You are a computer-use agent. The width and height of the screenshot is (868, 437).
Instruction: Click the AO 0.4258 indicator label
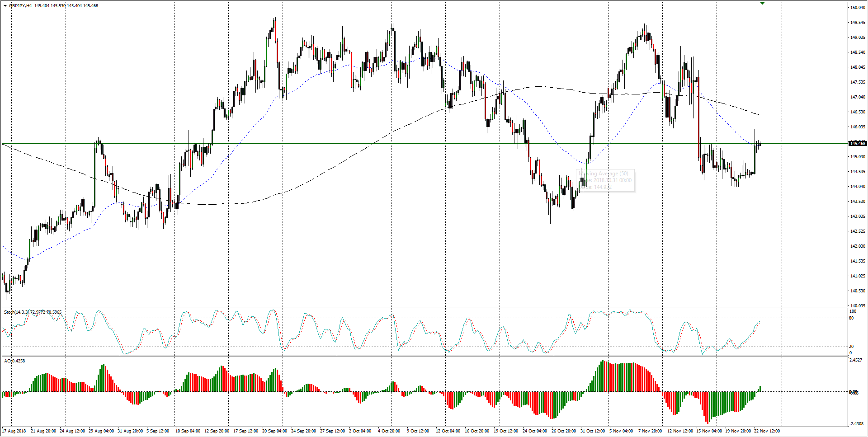14,361
